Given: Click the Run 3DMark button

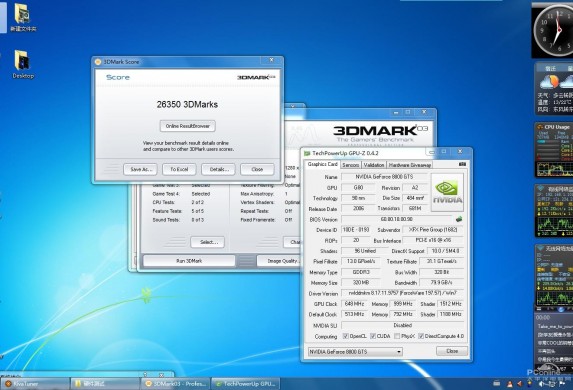Looking at the screenshot, I should point(189,261).
